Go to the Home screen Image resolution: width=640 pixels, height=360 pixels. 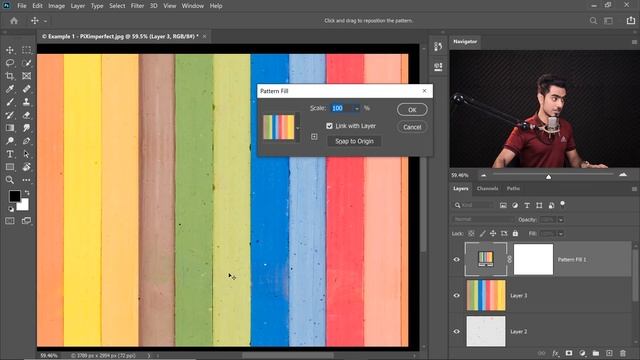click(14, 20)
